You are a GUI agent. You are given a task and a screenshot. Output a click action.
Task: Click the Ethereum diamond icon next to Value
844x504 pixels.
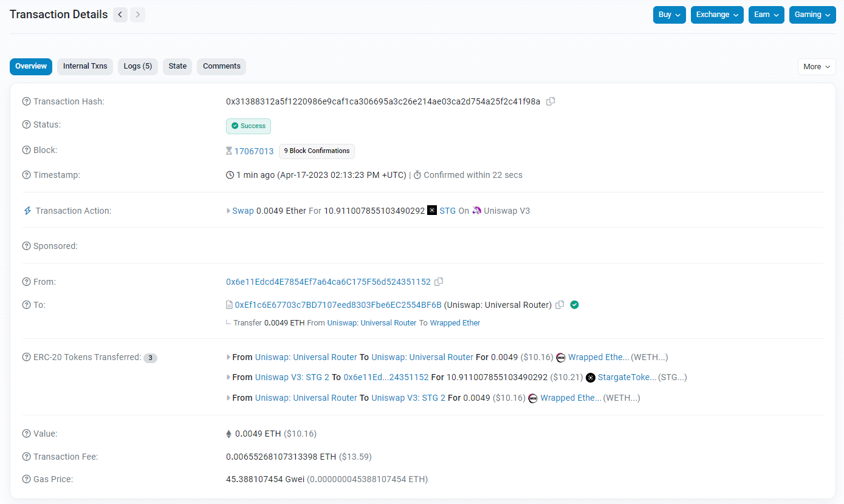(229, 434)
